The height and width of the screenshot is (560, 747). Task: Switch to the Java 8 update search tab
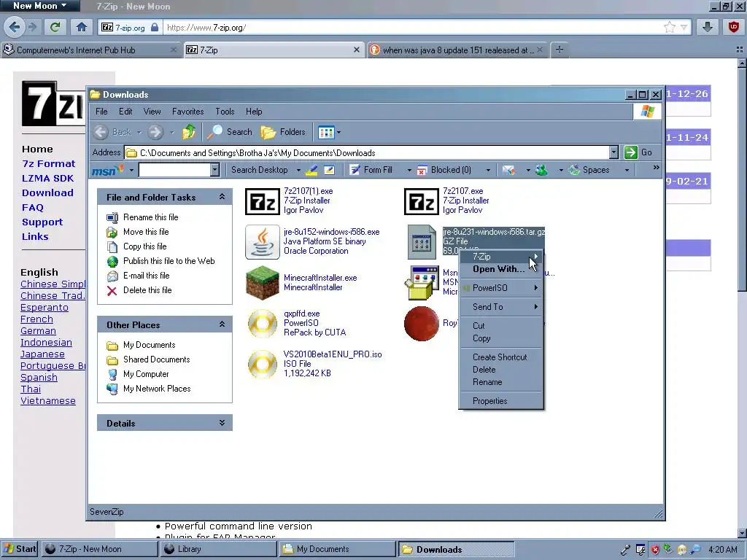(457, 50)
